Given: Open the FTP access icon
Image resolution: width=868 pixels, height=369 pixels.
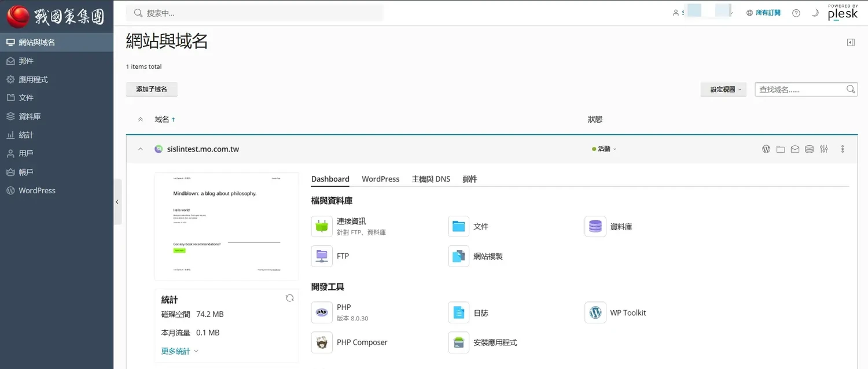Looking at the screenshot, I should pos(322,256).
